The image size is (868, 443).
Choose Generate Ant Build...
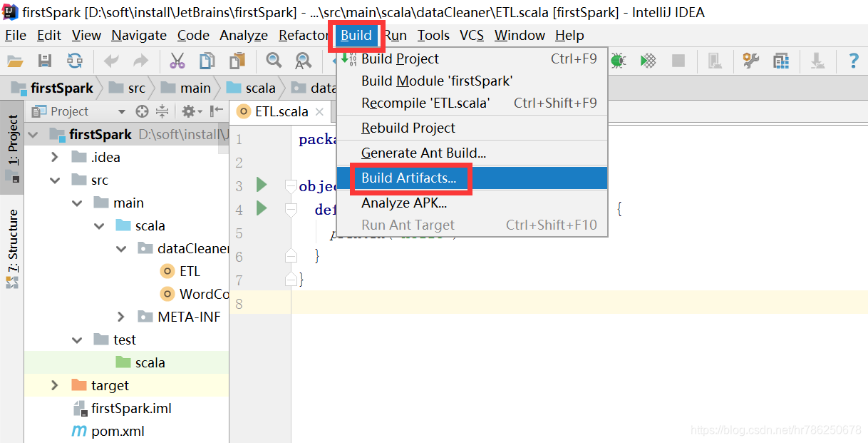pos(472,153)
